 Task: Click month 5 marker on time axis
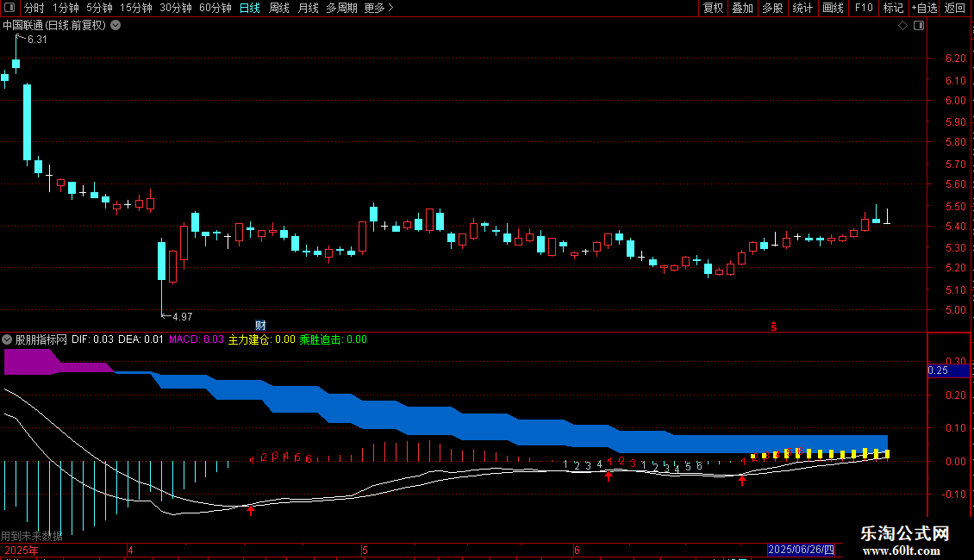(x=365, y=550)
